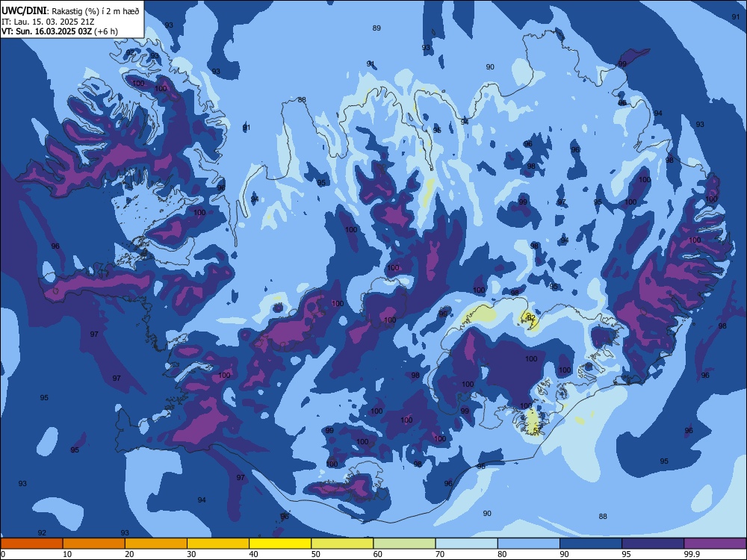The image size is (747, 560).
Task: Pick the 40–50 bright yellow legend swatch
Action: click(x=280, y=544)
